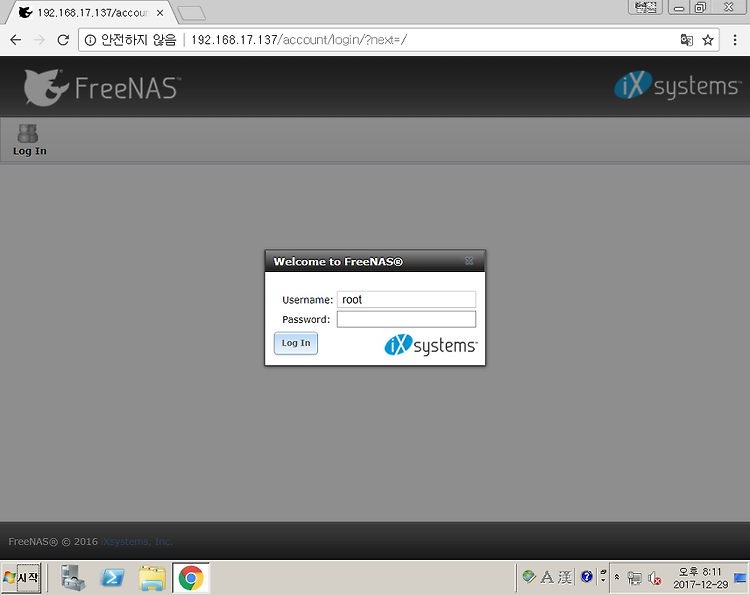Click the Username field containing root
750x595 pixels.
[x=406, y=299]
